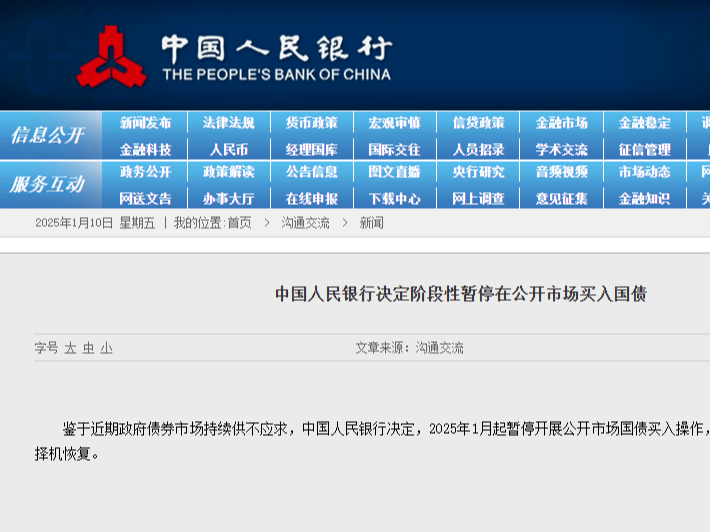Image resolution: width=710 pixels, height=532 pixels.
Task: Go to the 经理国库 section
Action: coord(312,149)
